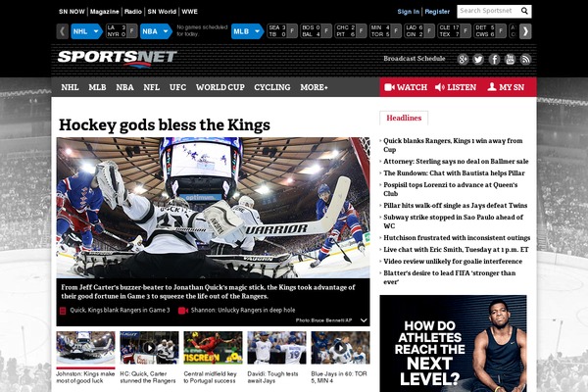The width and height of the screenshot is (588, 392).
Task: Play the HC: Quick, Carter video thumbnail
Action: point(149,348)
